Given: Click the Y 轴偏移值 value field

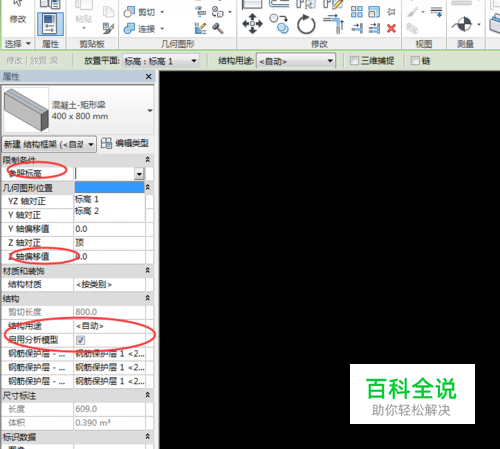Looking at the screenshot, I should pyautogui.click(x=109, y=229).
